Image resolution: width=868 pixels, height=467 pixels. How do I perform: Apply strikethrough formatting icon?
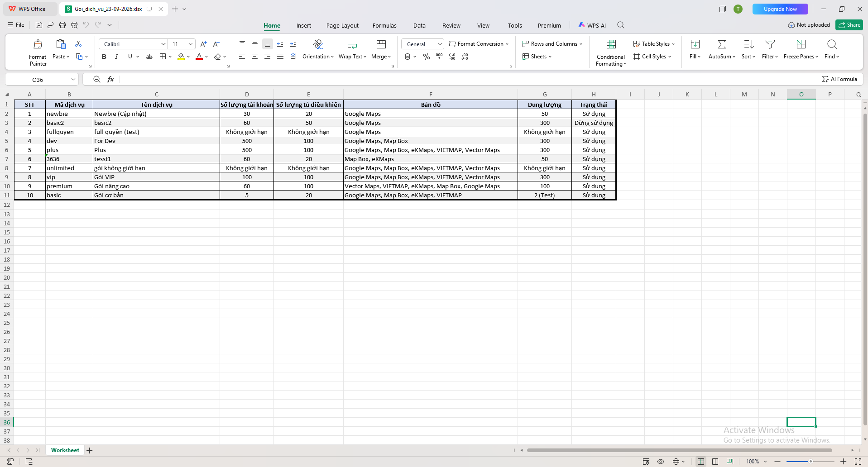(149, 57)
